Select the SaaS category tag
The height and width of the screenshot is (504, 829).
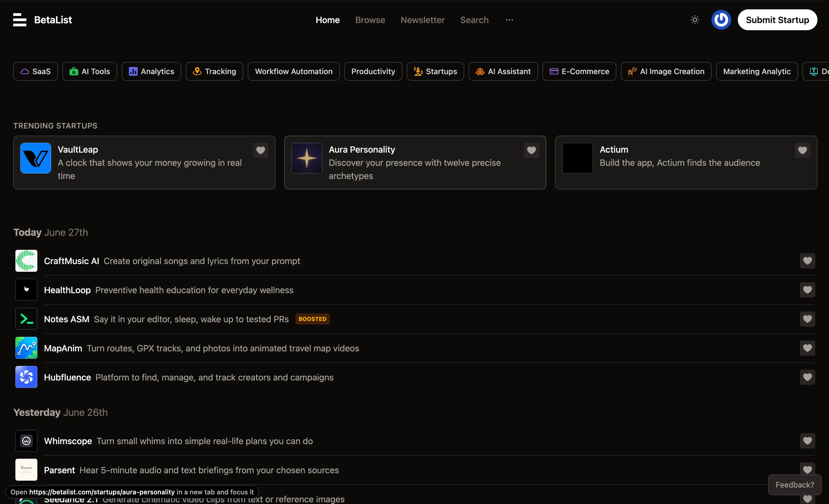point(35,71)
